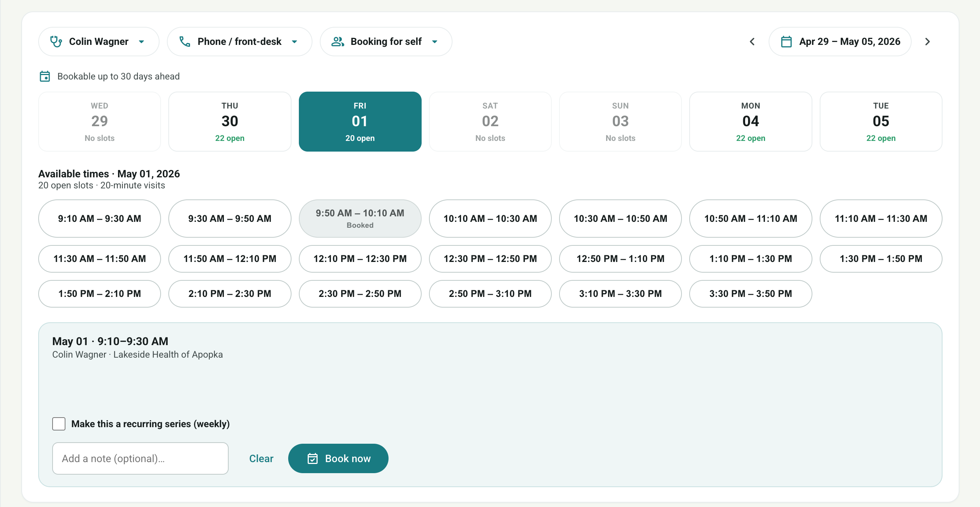Choose the 2:30 PM – 2:50 PM slot
The height and width of the screenshot is (507, 980).
point(360,294)
